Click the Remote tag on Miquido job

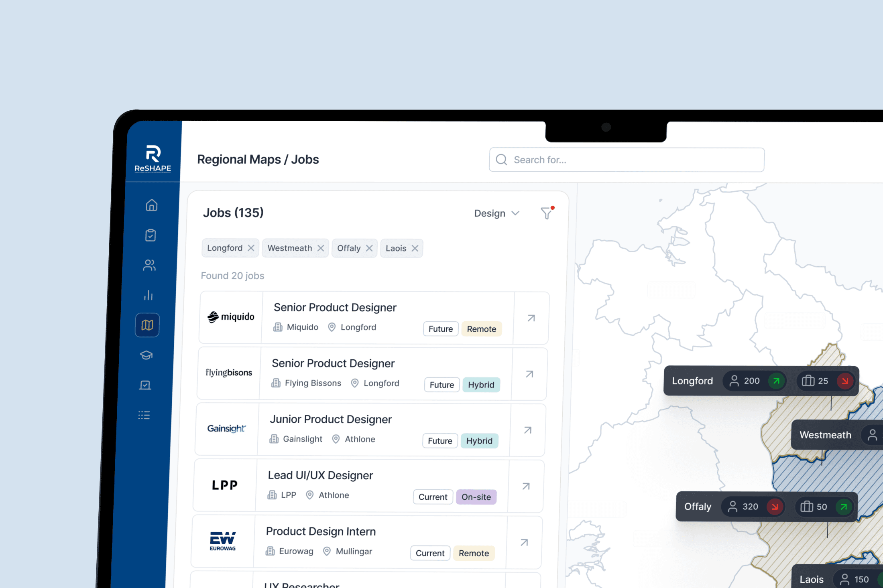(482, 329)
